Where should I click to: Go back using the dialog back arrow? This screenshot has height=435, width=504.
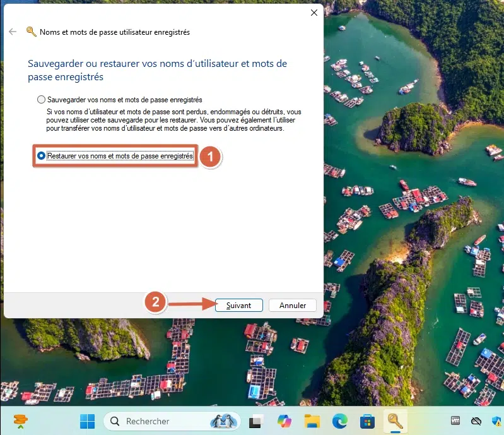(13, 32)
